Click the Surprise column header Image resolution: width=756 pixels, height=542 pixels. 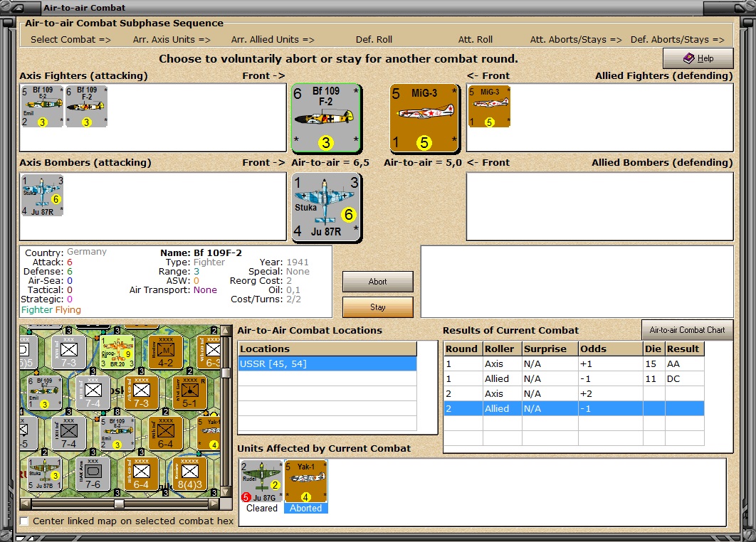point(550,349)
